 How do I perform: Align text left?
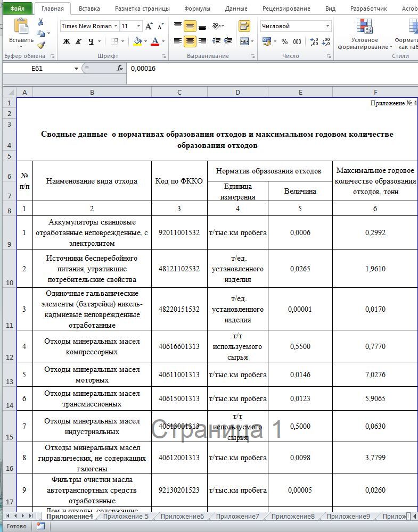click(178, 41)
